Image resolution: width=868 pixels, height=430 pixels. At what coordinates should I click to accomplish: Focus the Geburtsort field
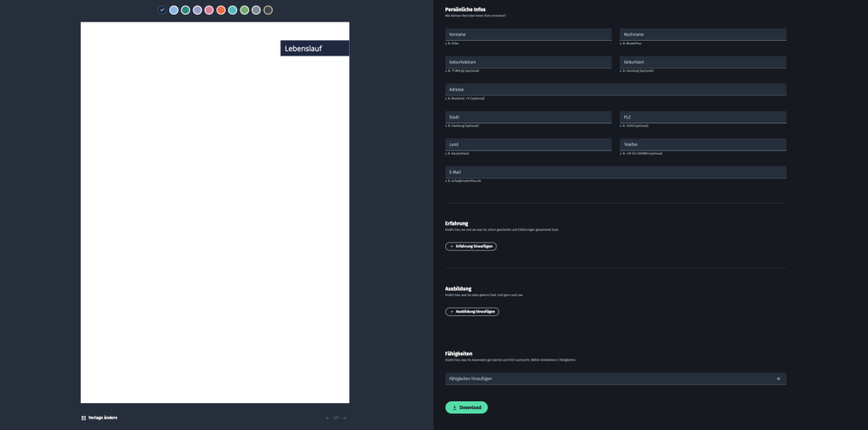(703, 62)
